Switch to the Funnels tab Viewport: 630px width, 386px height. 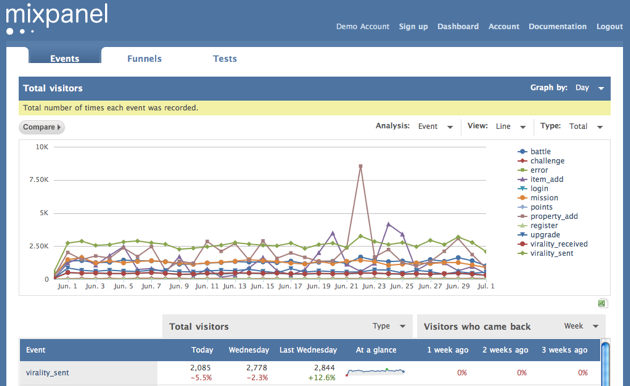(x=144, y=59)
